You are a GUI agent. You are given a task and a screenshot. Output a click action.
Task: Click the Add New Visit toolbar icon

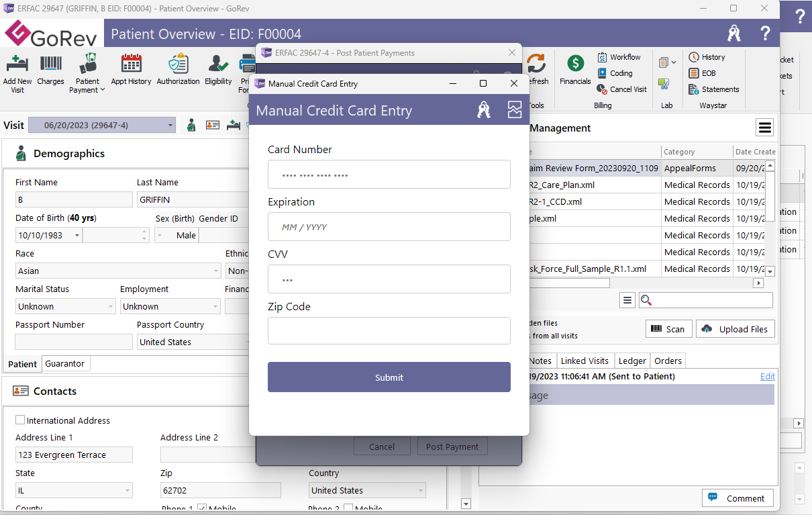(x=17, y=73)
